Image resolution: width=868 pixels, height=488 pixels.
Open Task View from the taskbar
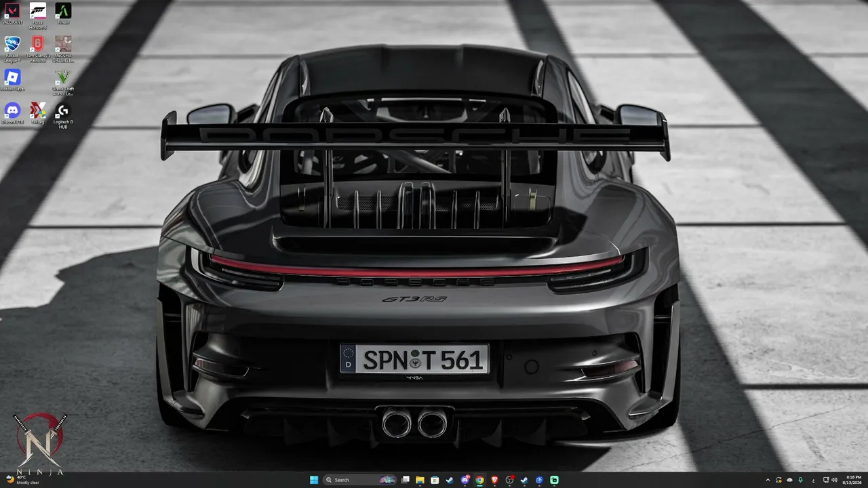(406, 480)
